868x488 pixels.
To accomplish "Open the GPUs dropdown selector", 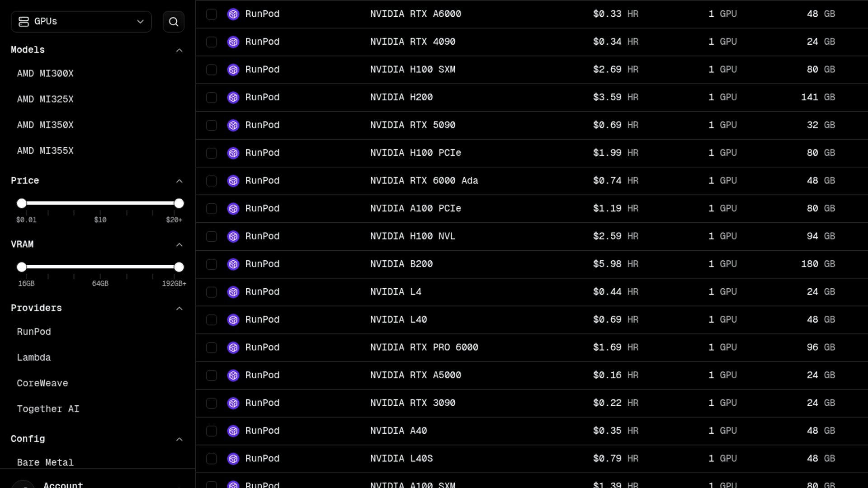I will click(81, 22).
